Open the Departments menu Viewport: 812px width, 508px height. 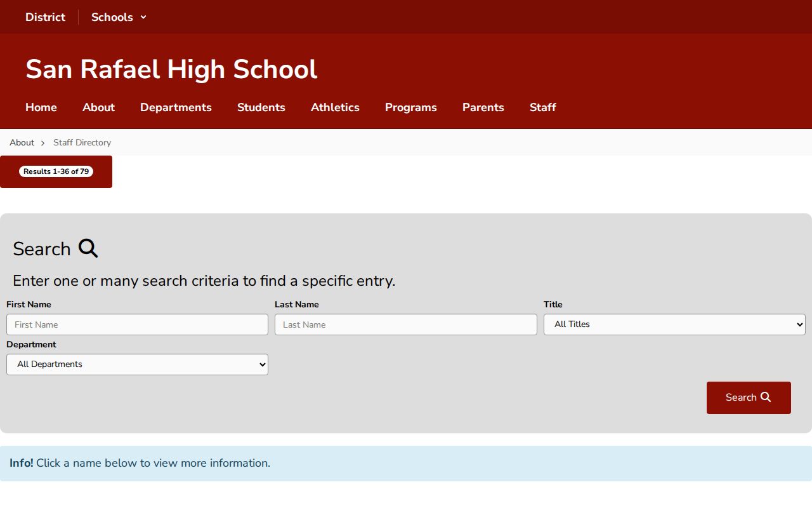176,107
